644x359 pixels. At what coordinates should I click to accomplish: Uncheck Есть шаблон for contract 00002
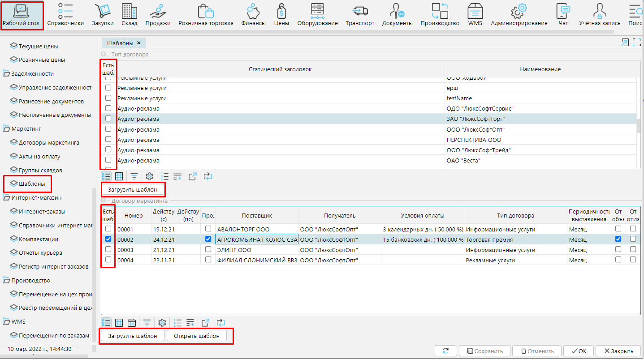[x=108, y=239]
